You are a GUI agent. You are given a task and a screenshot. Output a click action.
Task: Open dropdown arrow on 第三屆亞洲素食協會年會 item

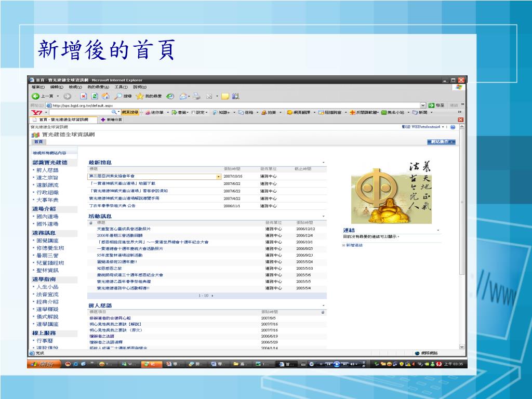218,177
